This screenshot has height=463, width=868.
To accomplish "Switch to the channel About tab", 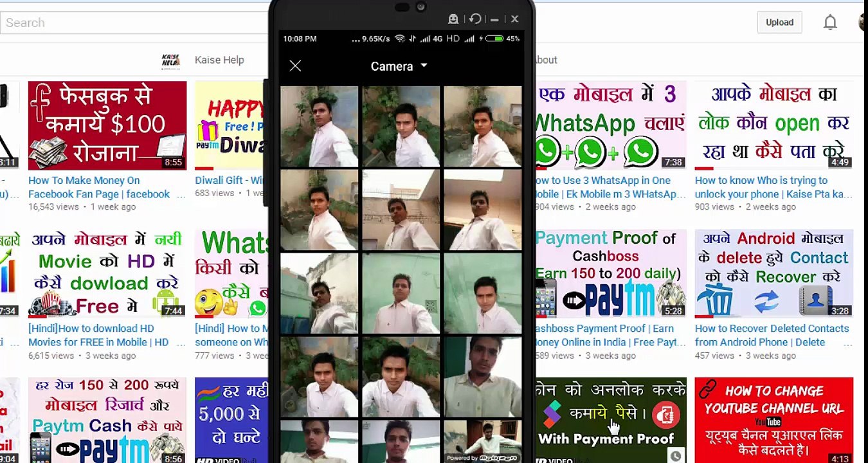I will 546,60.
